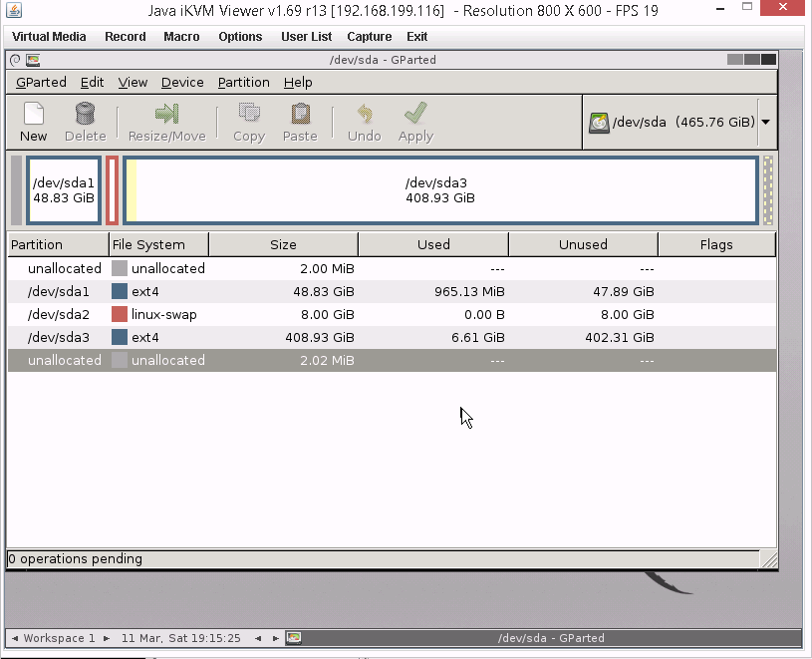Open the device selector dropdown arrow
Viewport: 812px width, 659px height.
pos(766,123)
